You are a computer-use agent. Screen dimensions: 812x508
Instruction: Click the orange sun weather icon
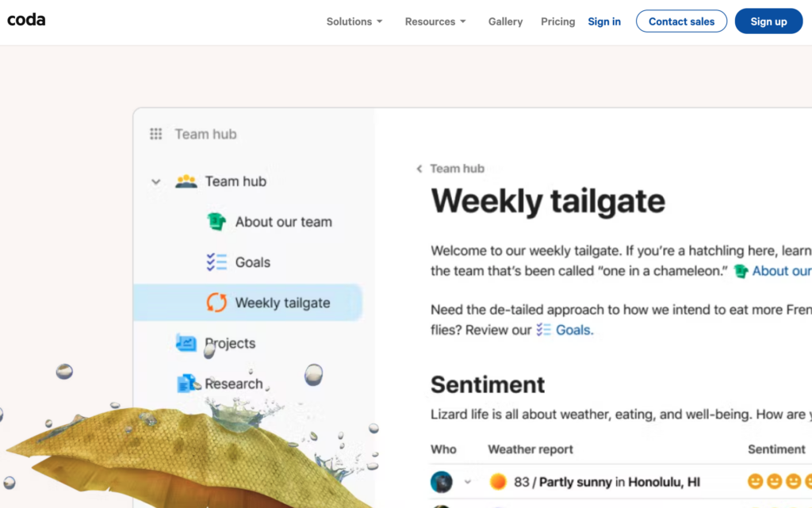click(x=498, y=482)
